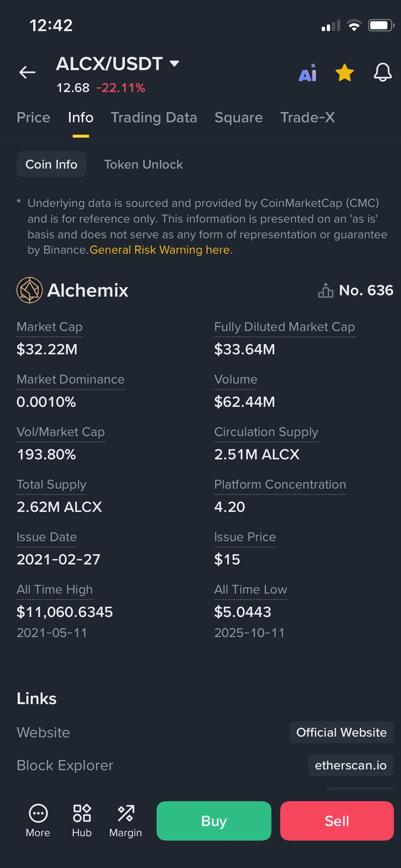Open the Trade-X tab

(307, 117)
